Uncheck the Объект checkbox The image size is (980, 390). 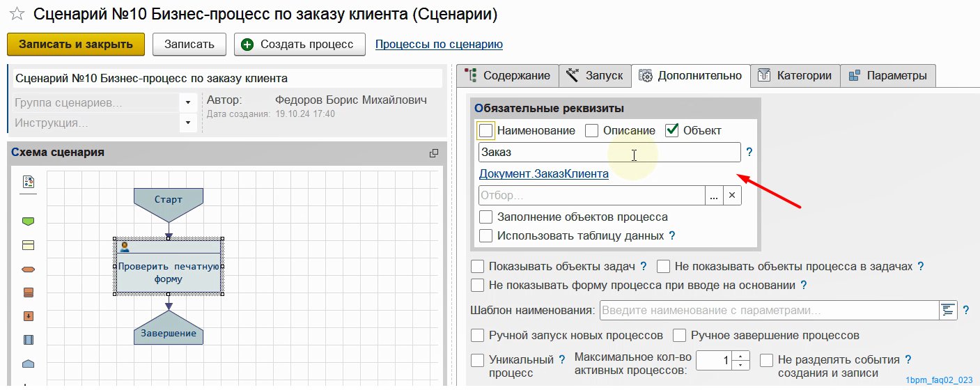click(672, 130)
